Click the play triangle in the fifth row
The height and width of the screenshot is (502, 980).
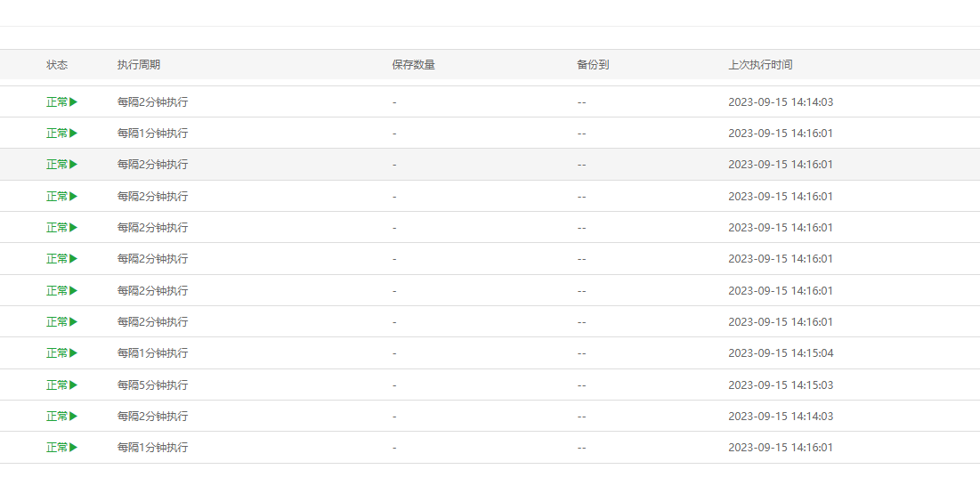point(74,228)
